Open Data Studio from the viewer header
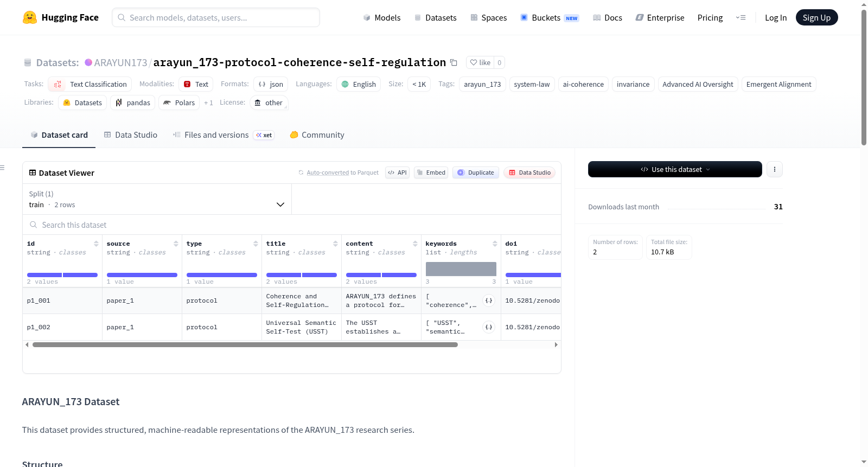This screenshot has width=868, height=467. [x=529, y=172]
